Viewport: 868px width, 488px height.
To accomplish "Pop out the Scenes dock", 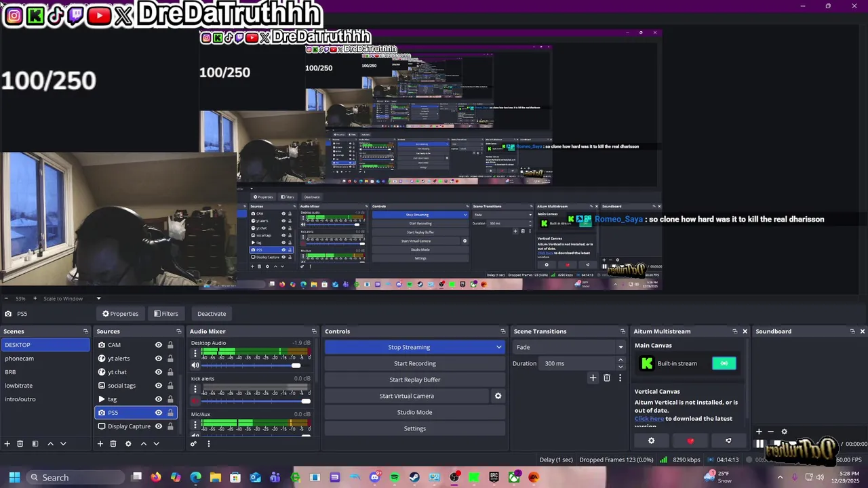I will (85, 331).
